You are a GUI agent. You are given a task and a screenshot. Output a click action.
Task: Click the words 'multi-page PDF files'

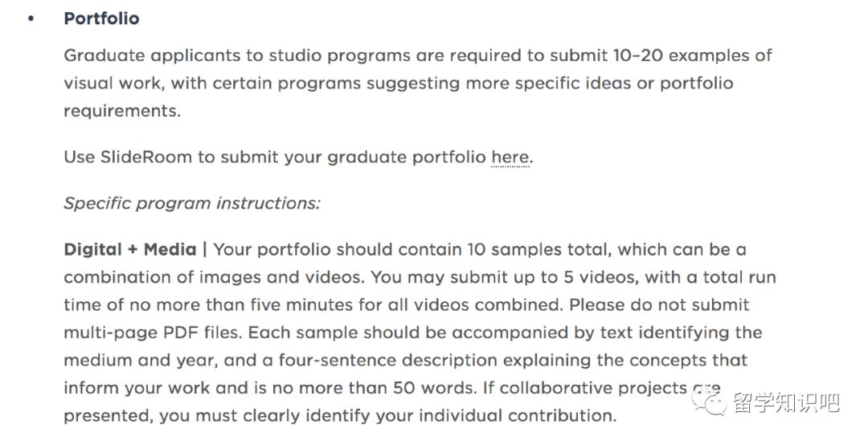pos(154,333)
